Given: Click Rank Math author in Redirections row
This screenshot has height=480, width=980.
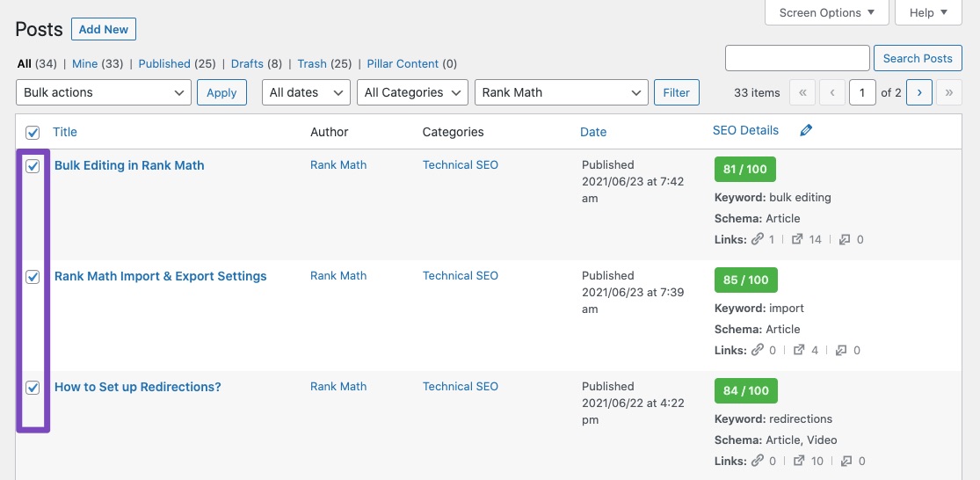Looking at the screenshot, I should [x=338, y=386].
